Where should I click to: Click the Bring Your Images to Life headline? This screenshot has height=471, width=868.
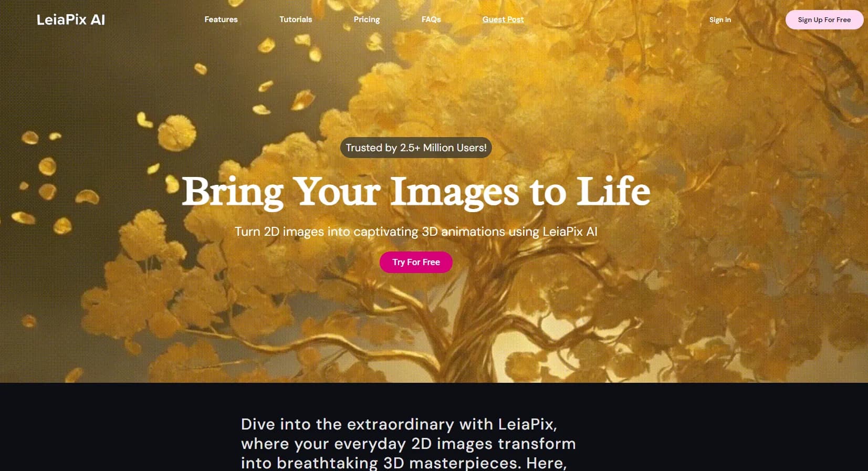coord(416,192)
